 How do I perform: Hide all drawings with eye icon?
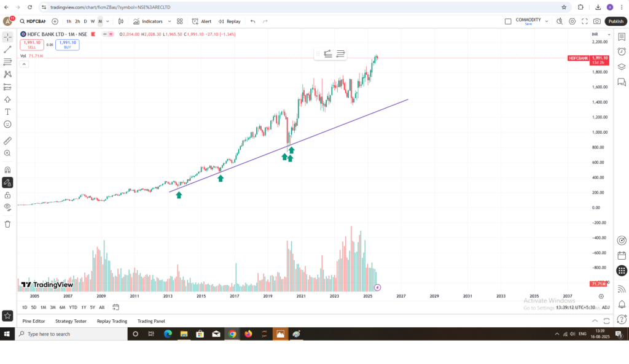pos(7,207)
